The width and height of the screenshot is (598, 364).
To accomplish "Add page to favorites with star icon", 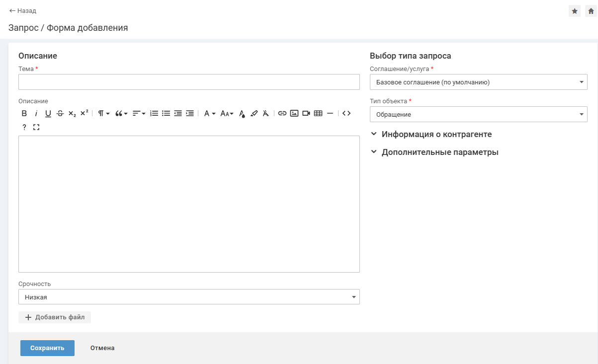I will tap(575, 11).
